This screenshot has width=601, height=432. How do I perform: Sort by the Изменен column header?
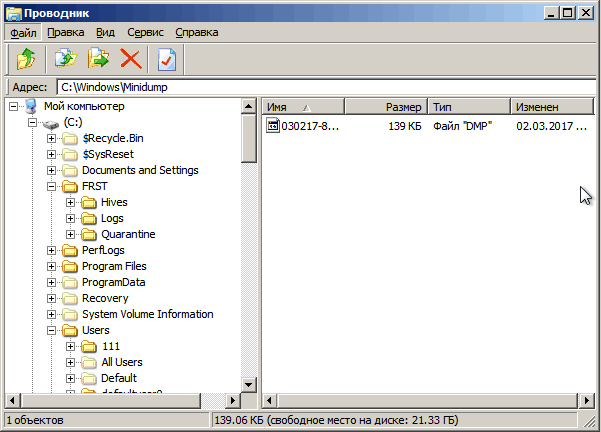pyautogui.click(x=552, y=107)
